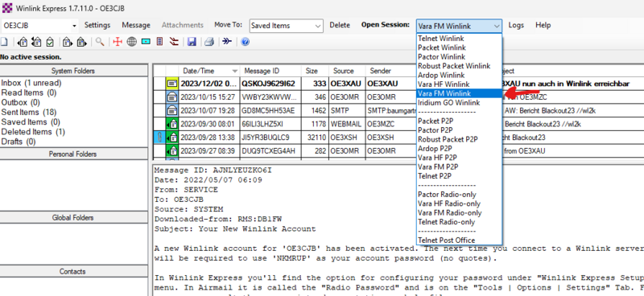Click the cyan screen icon in toolbar

146,42
